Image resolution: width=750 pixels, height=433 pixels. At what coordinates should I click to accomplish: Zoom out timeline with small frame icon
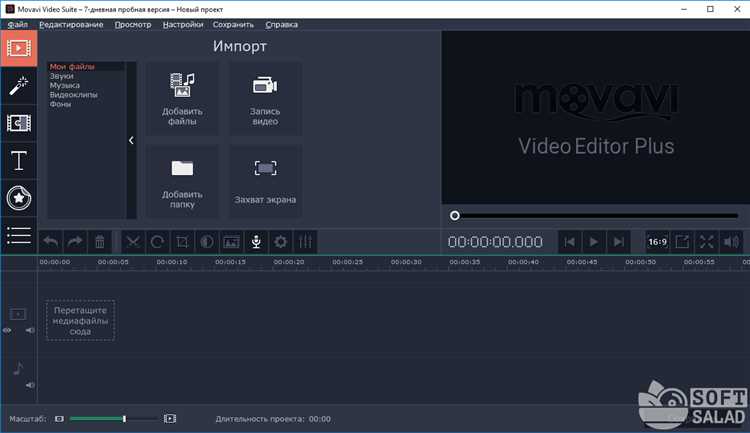click(59, 419)
